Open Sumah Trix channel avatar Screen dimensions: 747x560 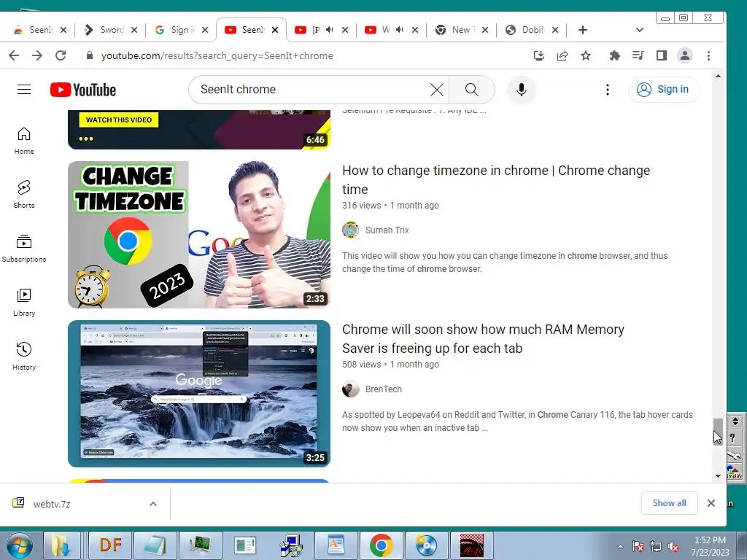(351, 230)
